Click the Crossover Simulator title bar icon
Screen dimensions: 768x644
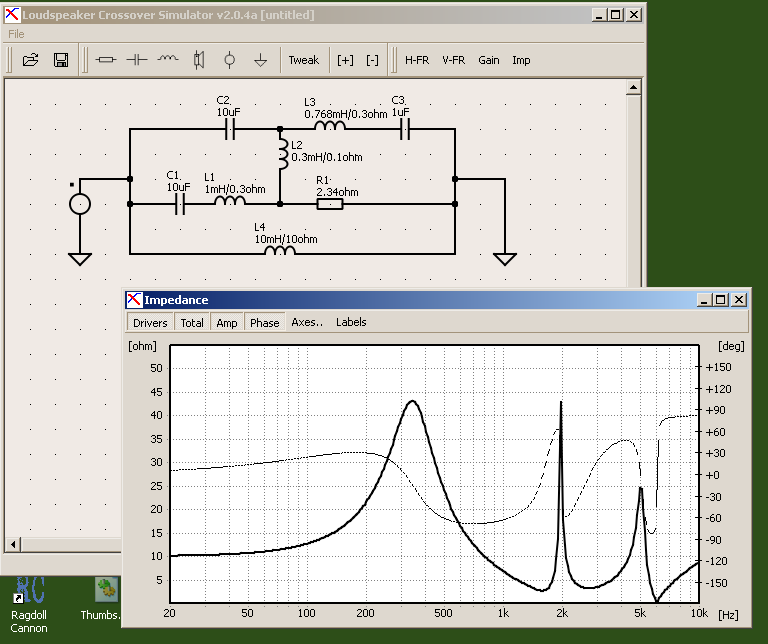click(x=12, y=15)
